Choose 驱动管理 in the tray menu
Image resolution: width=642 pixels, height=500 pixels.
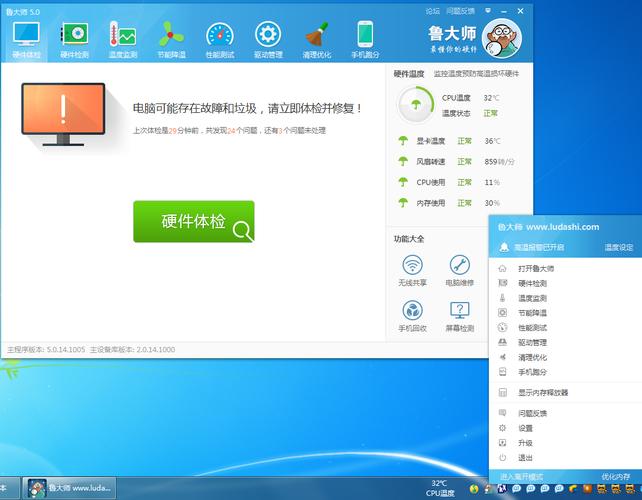(565, 342)
